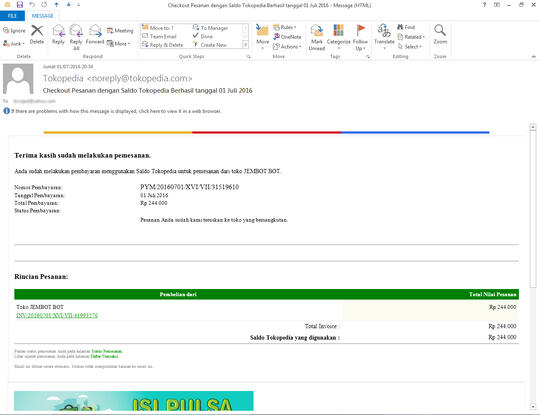Select the MESSAGE ribbon tab
This screenshot has width=540, height=415.
pos(43,16)
